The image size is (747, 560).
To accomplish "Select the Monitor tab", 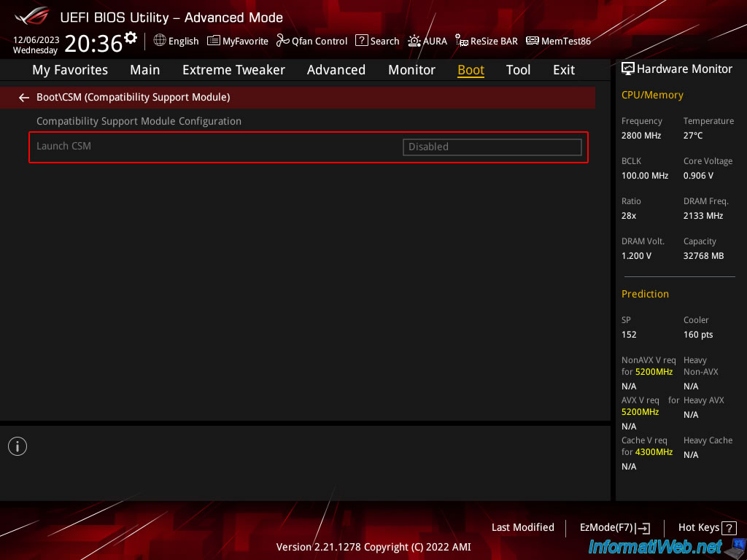I will click(411, 70).
